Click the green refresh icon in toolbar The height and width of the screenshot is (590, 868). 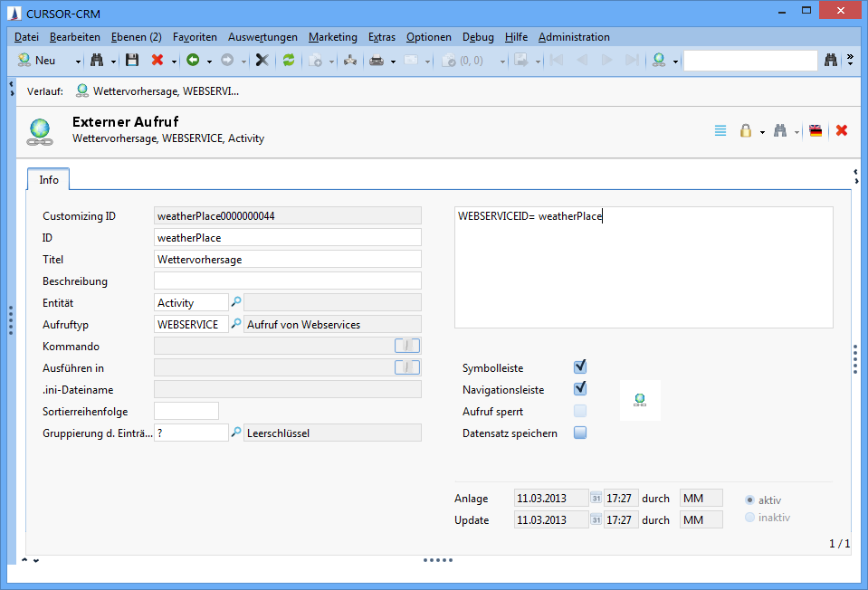[x=289, y=61]
